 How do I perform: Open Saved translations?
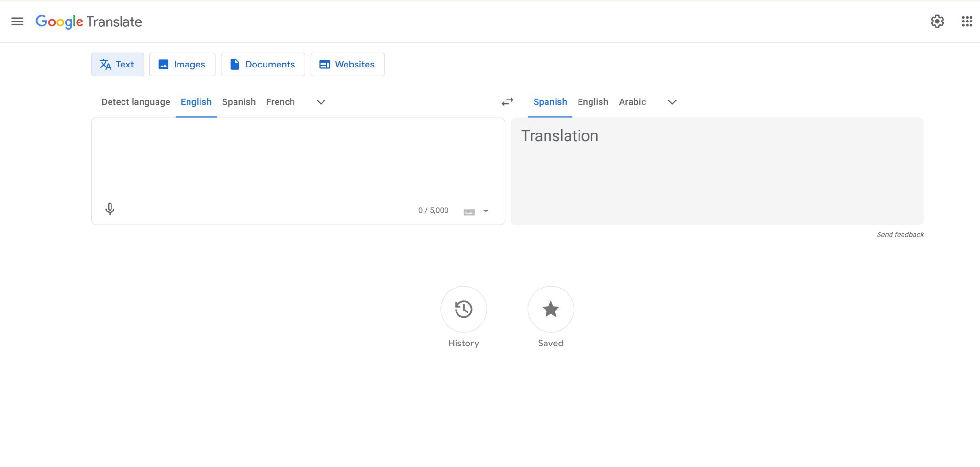550,309
